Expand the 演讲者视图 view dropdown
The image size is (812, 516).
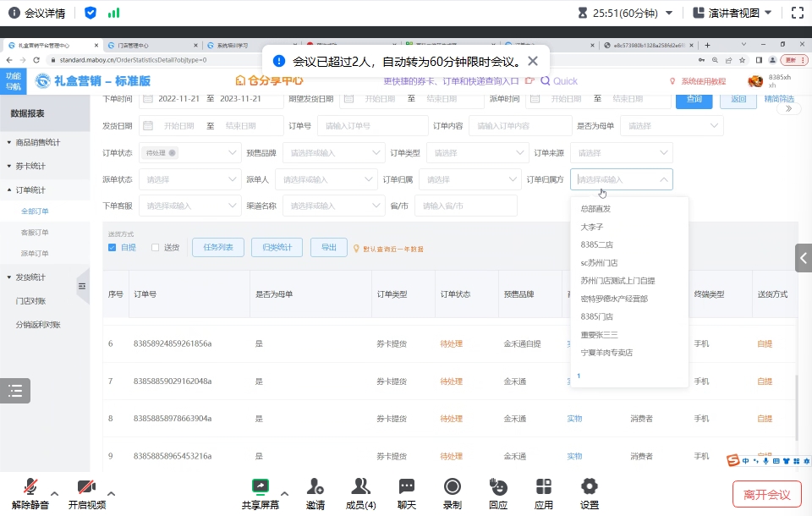coord(732,13)
